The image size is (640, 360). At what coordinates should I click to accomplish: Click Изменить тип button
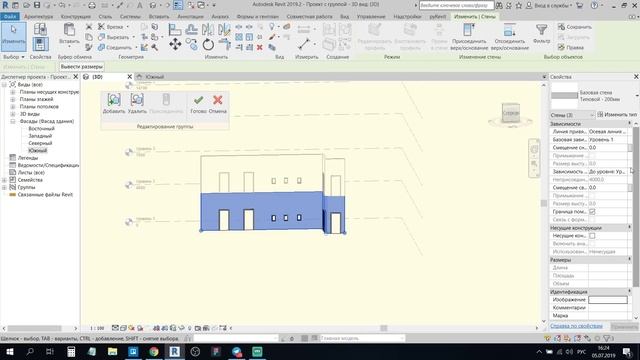[x=617, y=115]
